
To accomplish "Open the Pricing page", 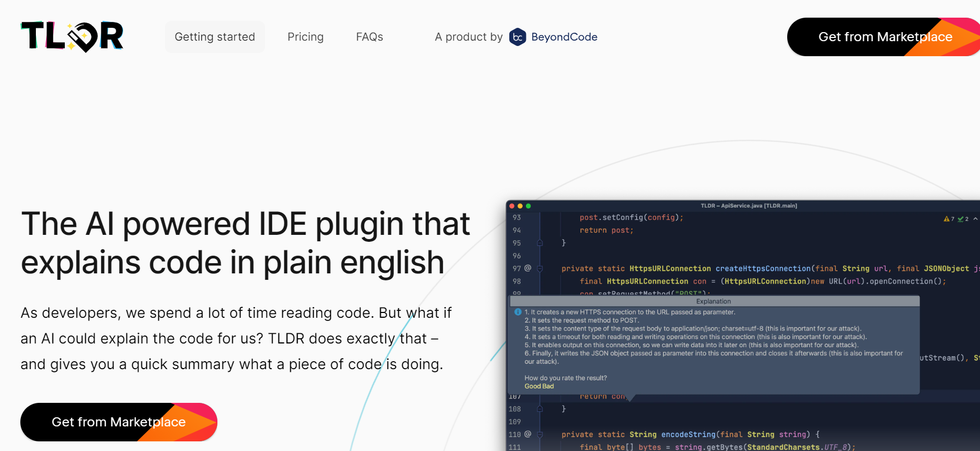I will coord(305,37).
